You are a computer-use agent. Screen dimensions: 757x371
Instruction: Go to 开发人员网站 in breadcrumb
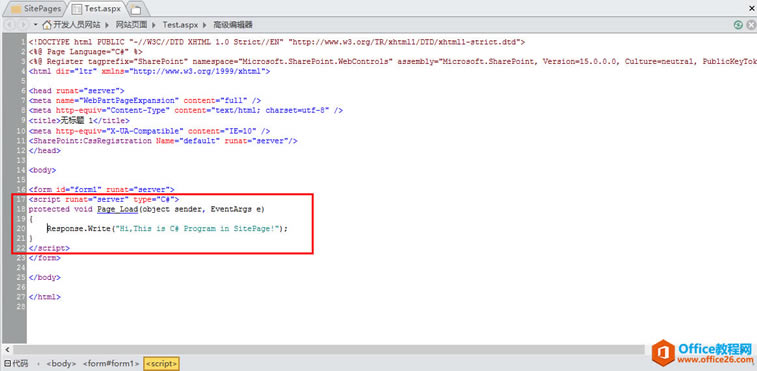(77, 25)
